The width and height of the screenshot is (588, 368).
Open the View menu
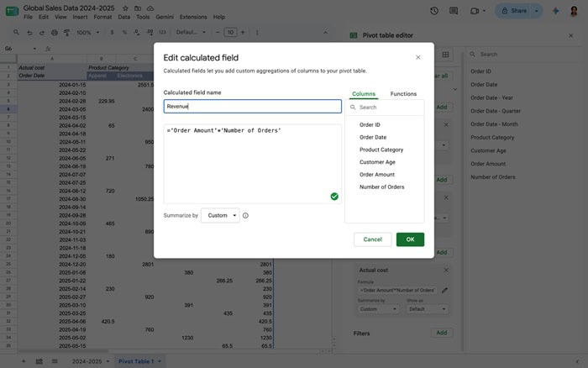60,17
